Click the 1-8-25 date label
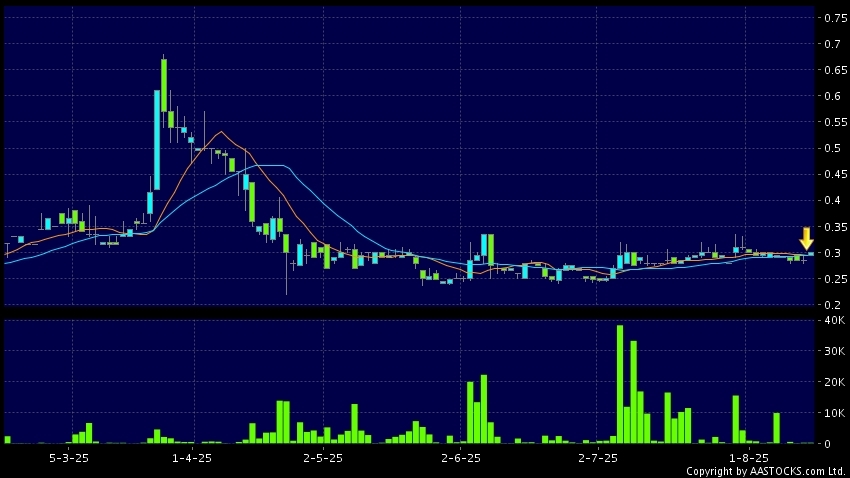This screenshot has height=478, width=850. (x=749, y=458)
